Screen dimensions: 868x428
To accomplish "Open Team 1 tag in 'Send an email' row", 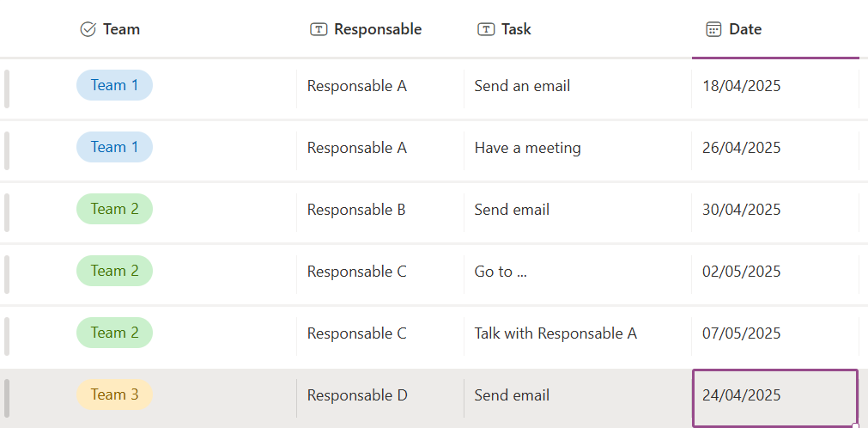I will [114, 86].
